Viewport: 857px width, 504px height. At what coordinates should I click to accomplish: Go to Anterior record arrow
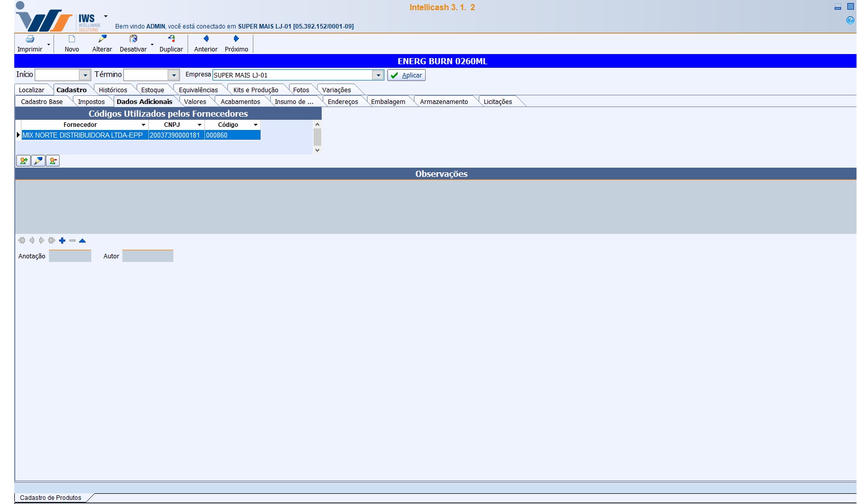[x=206, y=39]
